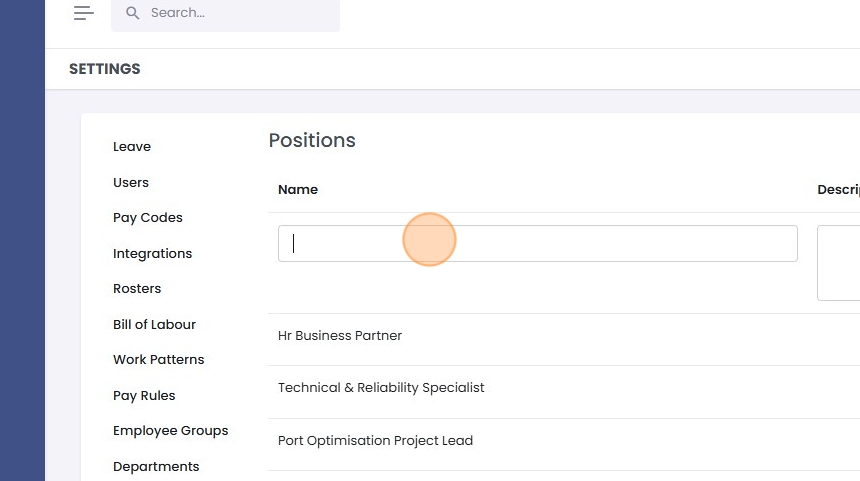The height and width of the screenshot is (481, 860).
Task: Go to Pay Codes settings
Action: [148, 218]
